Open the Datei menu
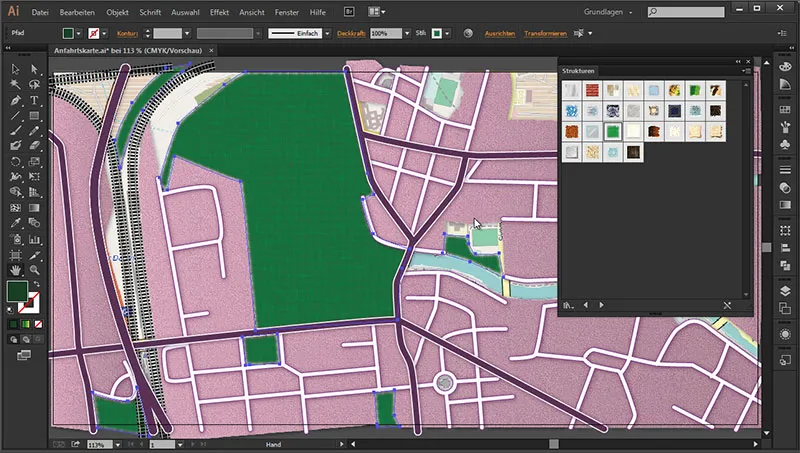The height and width of the screenshot is (453, 800). pyautogui.click(x=40, y=12)
